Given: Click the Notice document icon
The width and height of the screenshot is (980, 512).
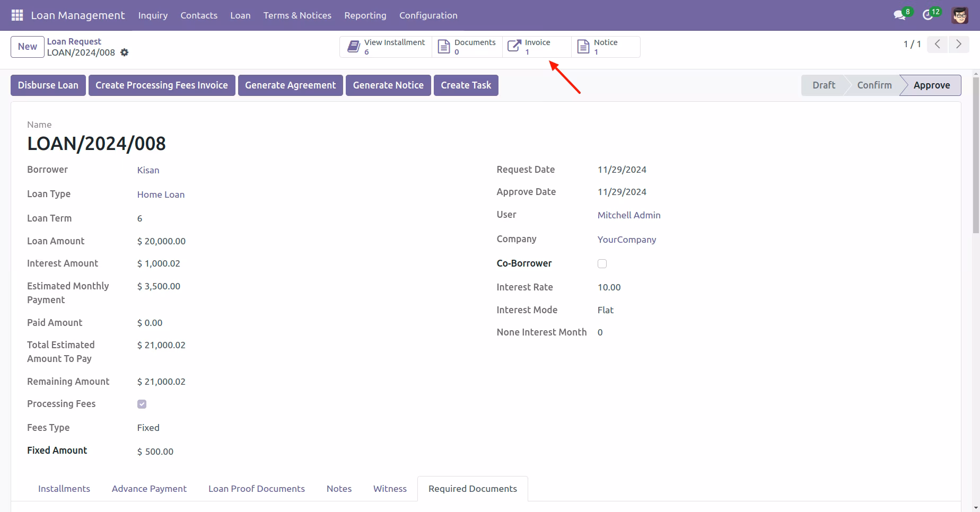Looking at the screenshot, I should click(x=583, y=47).
